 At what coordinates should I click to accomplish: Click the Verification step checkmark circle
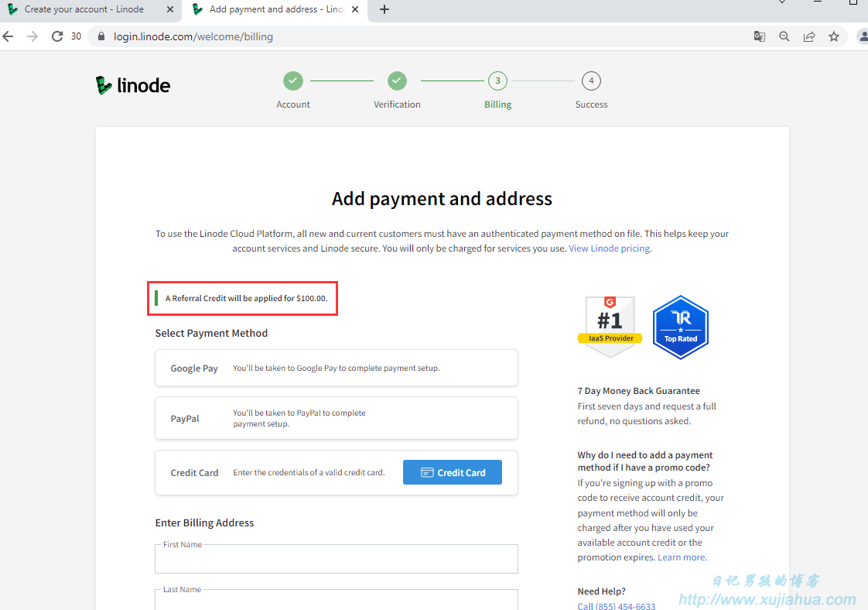click(397, 81)
